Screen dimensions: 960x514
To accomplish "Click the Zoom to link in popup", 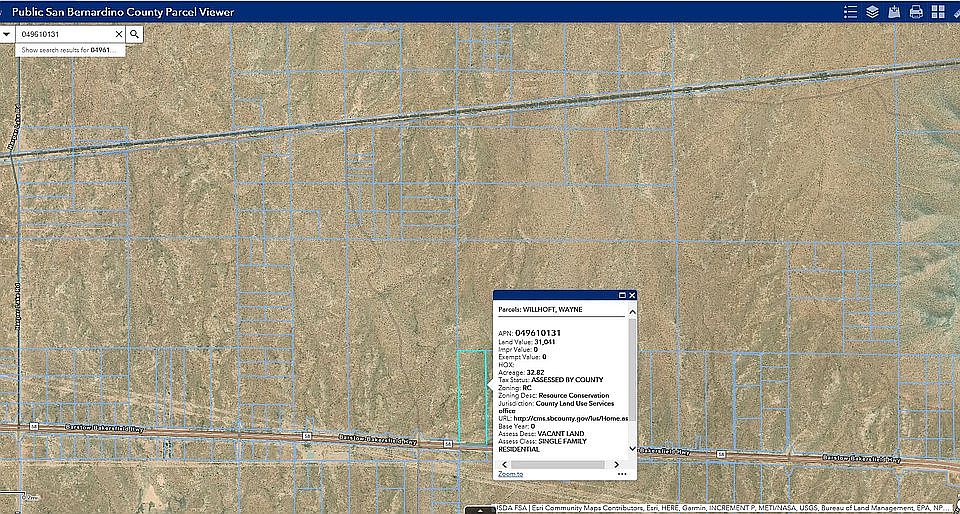I will pyautogui.click(x=511, y=474).
